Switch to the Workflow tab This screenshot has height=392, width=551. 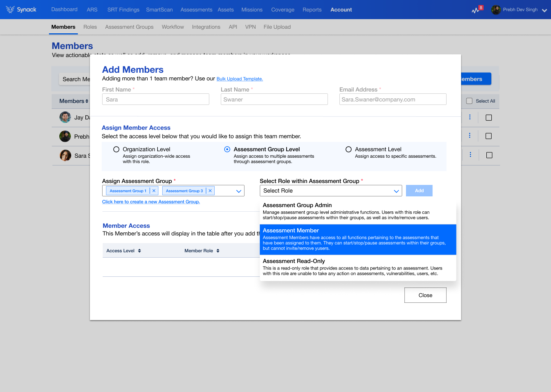click(x=173, y=27)
